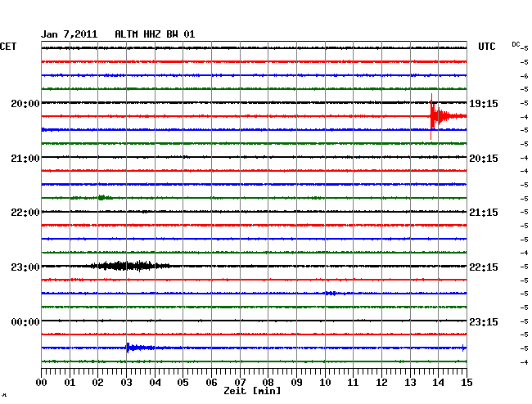Screen dimensions: 532x404
Task: Click minute tick label "07" on time axis
Action: pos(240,383)
